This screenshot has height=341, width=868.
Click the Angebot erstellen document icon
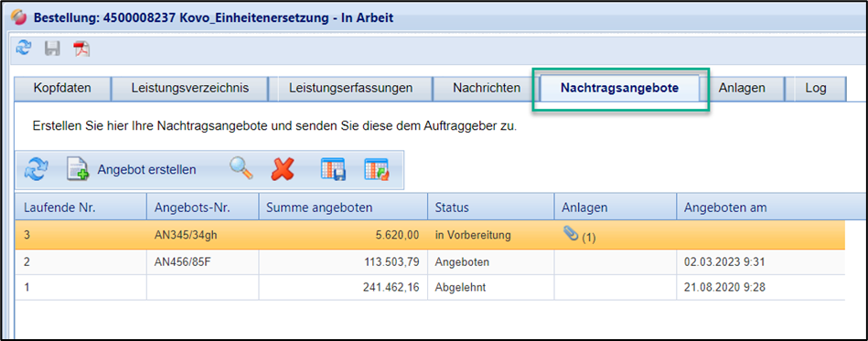(78, 169)
